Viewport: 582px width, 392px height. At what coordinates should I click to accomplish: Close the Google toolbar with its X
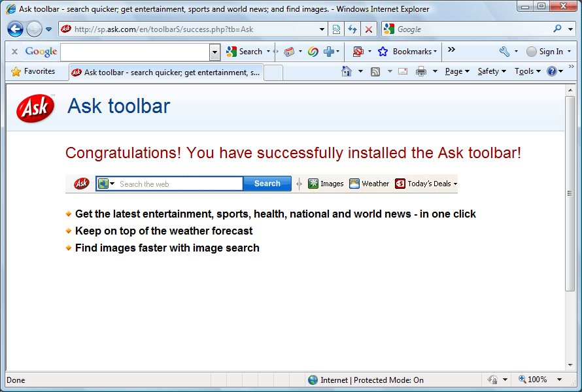coord(14,52)
